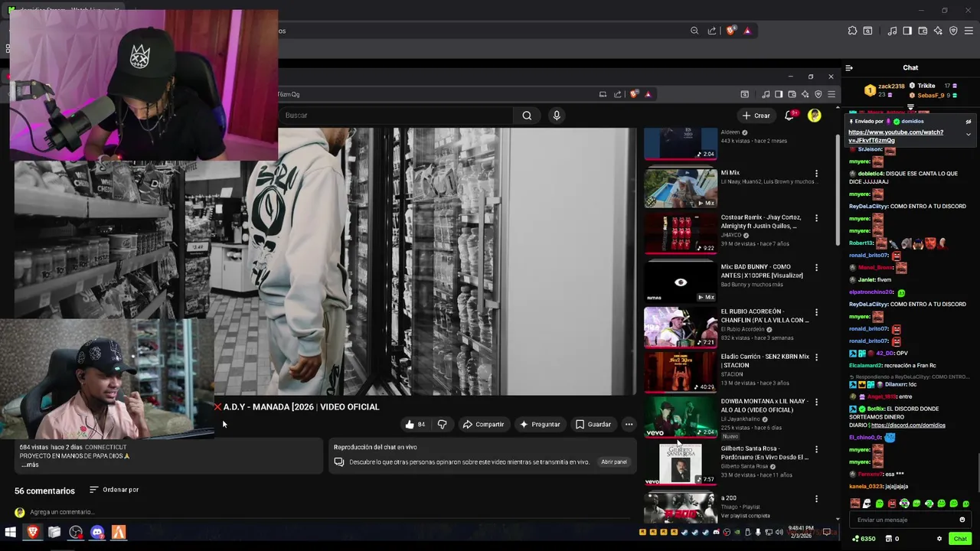980x551 pixels.
Task: Open Discord from taskbar
Action: pos(97,532)
